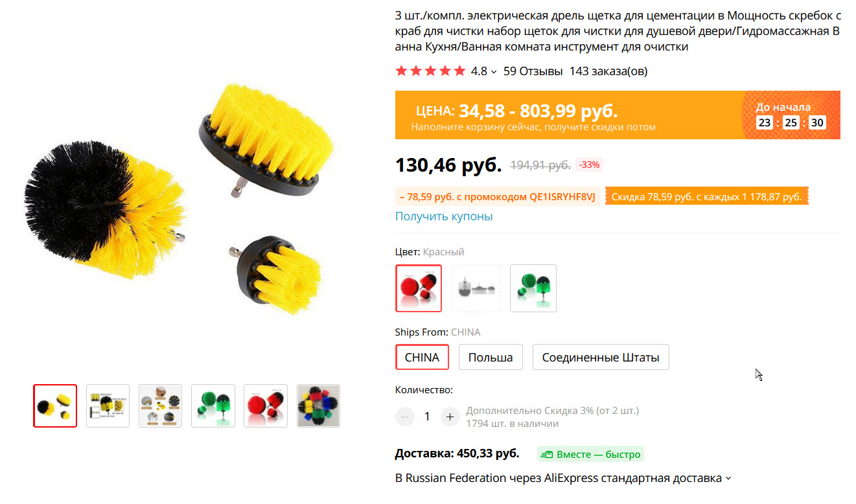856x504 pixels.
Task: Select the red brush color swatch
Action: [x=419, y=288]
